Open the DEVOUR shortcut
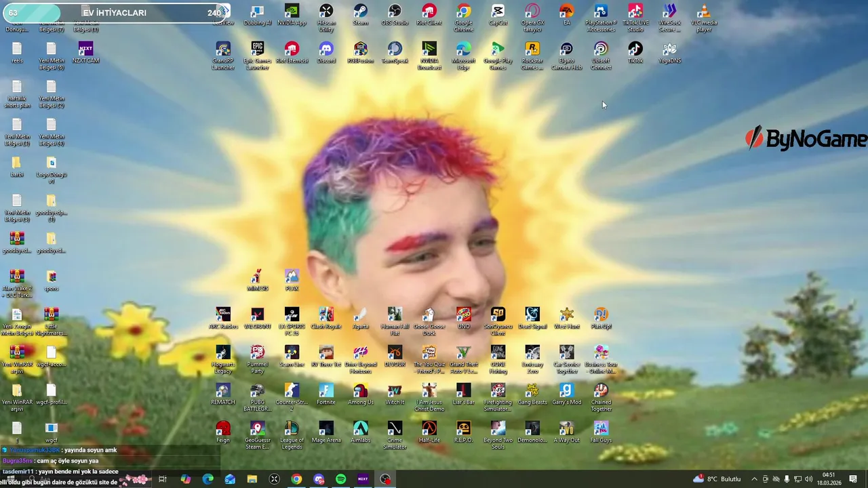 click(x=395, y=357)
